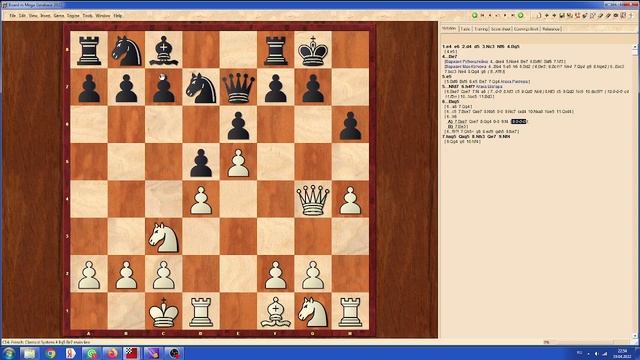Select the white pawn on d4

click(x=201, y=199)
